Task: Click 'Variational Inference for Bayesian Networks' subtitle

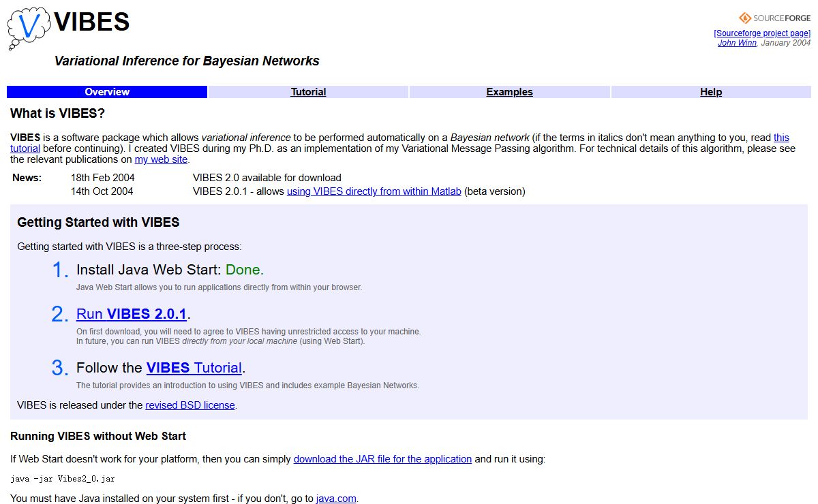Action: (x=187, y=61)
